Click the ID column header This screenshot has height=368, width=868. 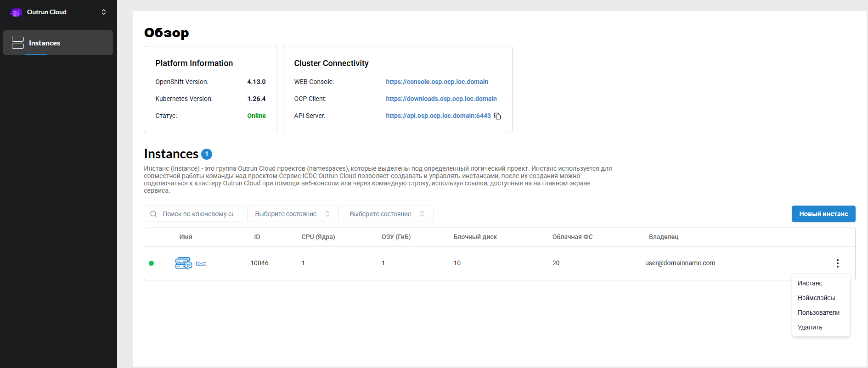257,237
